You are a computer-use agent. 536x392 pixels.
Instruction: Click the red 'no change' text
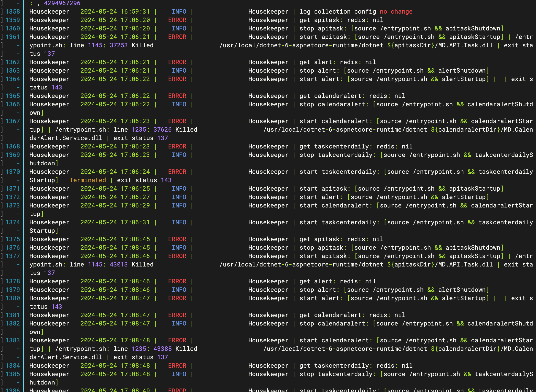[396, 12]
